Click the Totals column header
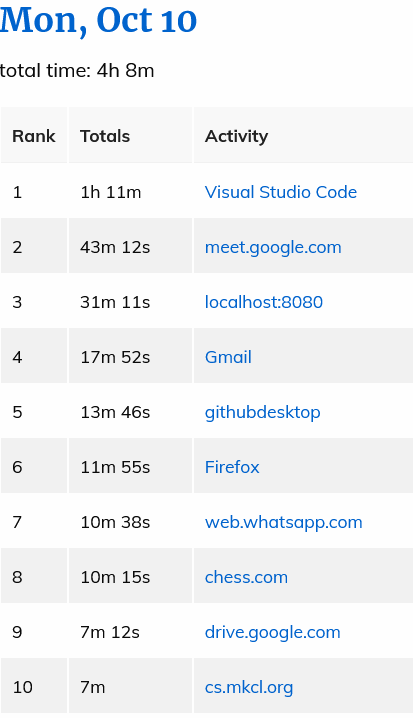Image resolution: width=413 pixels, height=718 pixels. pyautogui.click(x=130, y=136)
